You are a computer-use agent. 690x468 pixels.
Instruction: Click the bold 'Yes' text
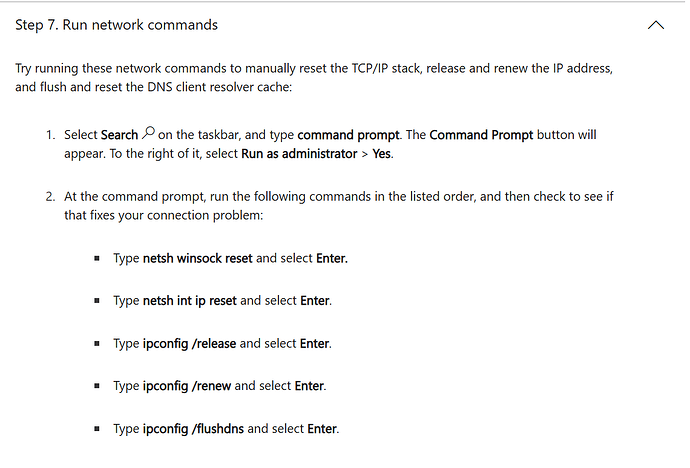382,154
